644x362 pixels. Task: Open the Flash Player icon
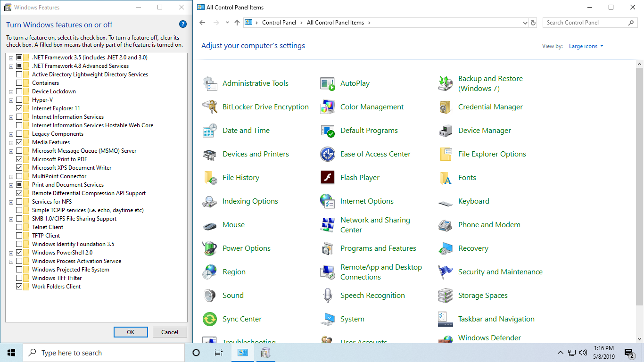(328, 178)
